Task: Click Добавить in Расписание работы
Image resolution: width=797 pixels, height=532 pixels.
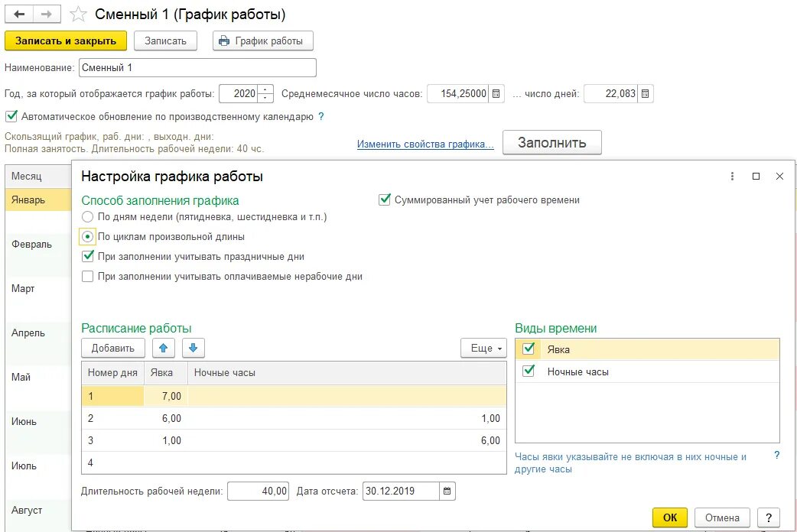Action: (x=113, y=348)
